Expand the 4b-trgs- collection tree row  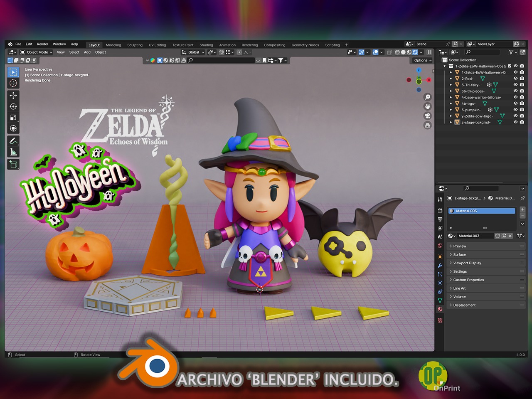click(451, 103)
